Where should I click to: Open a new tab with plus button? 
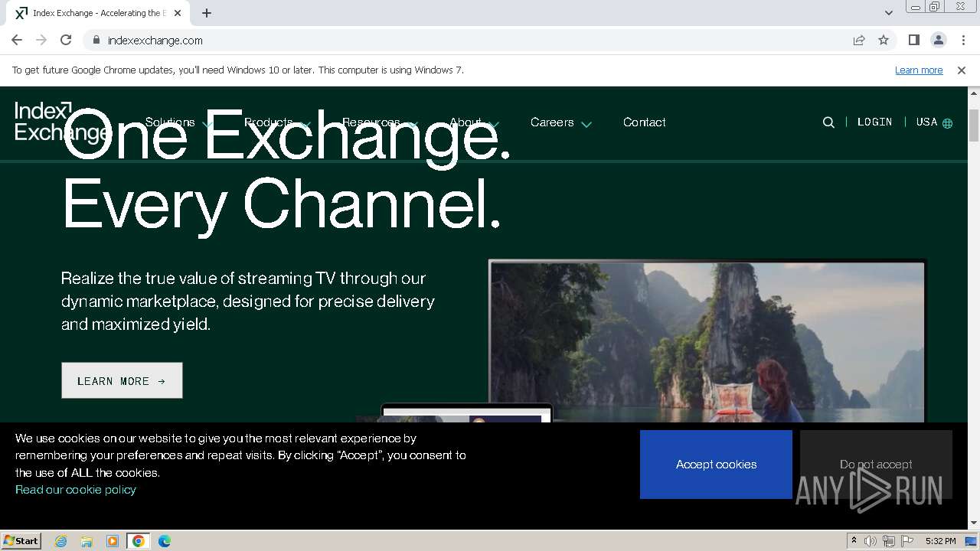click(207, 13)
